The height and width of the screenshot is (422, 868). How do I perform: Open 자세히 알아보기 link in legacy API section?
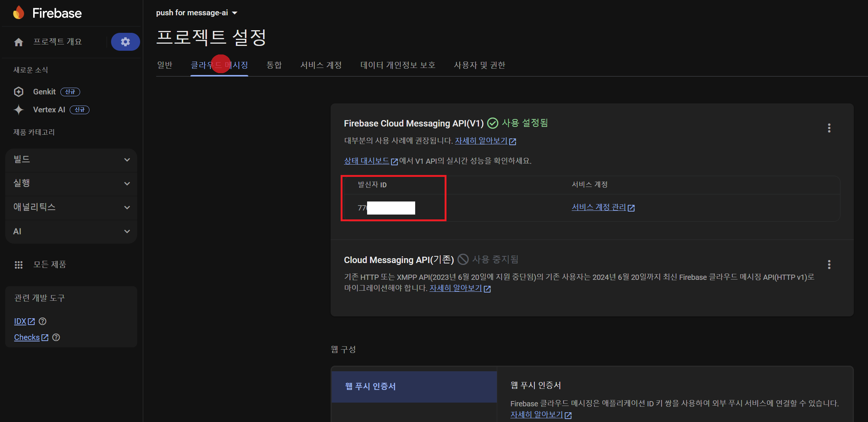[460, 288]
